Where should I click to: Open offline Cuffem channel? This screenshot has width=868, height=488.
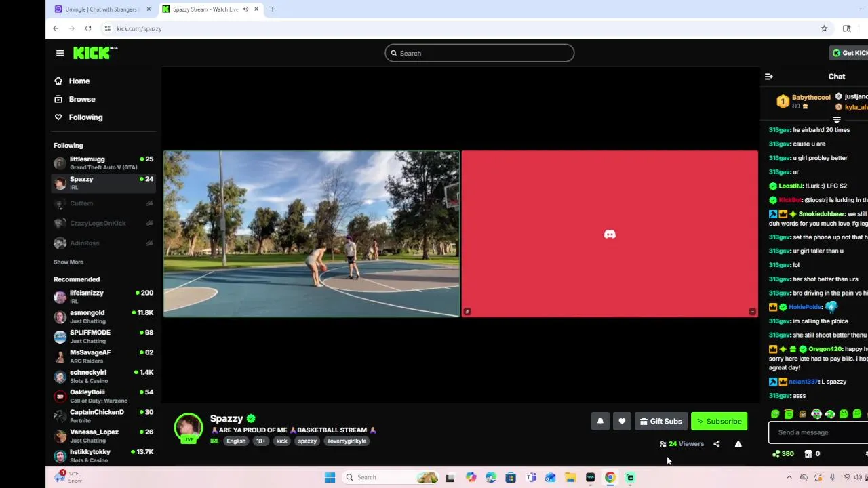(104, 203)
